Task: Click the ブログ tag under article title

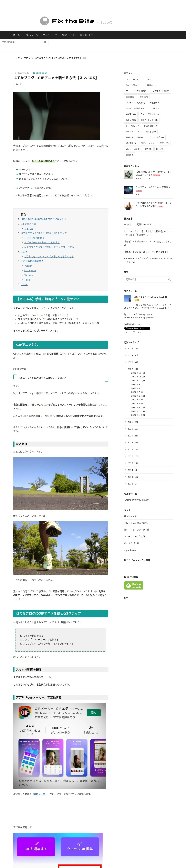Action: 18,84
